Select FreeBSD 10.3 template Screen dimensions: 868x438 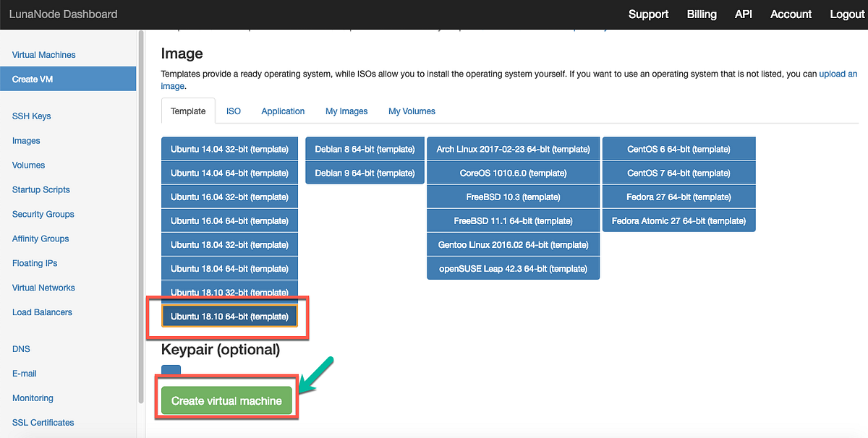(514, 197)
